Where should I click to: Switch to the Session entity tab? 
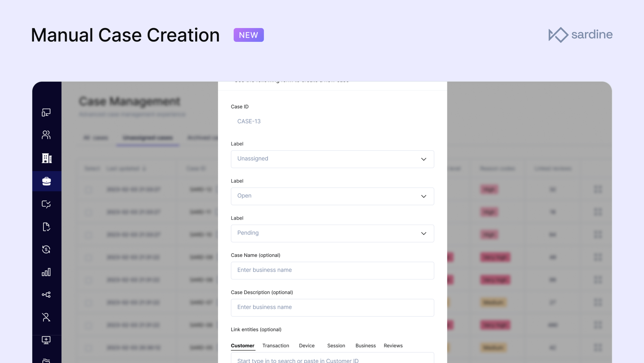pos(336,346)
